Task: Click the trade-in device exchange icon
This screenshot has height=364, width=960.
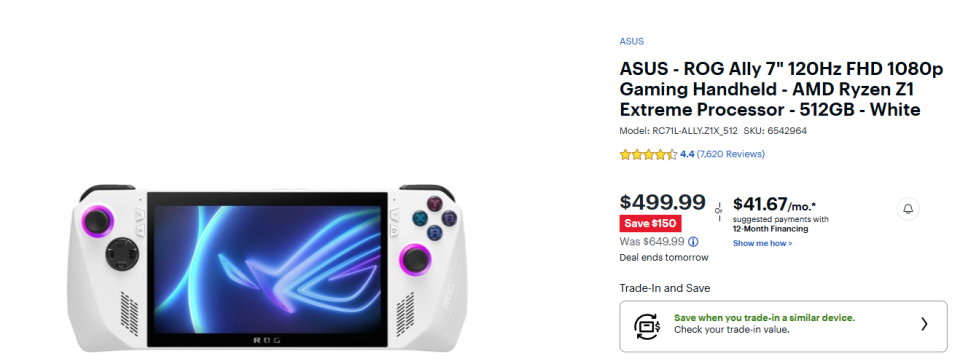Action: pyautogui.click(x=647, y=325)
